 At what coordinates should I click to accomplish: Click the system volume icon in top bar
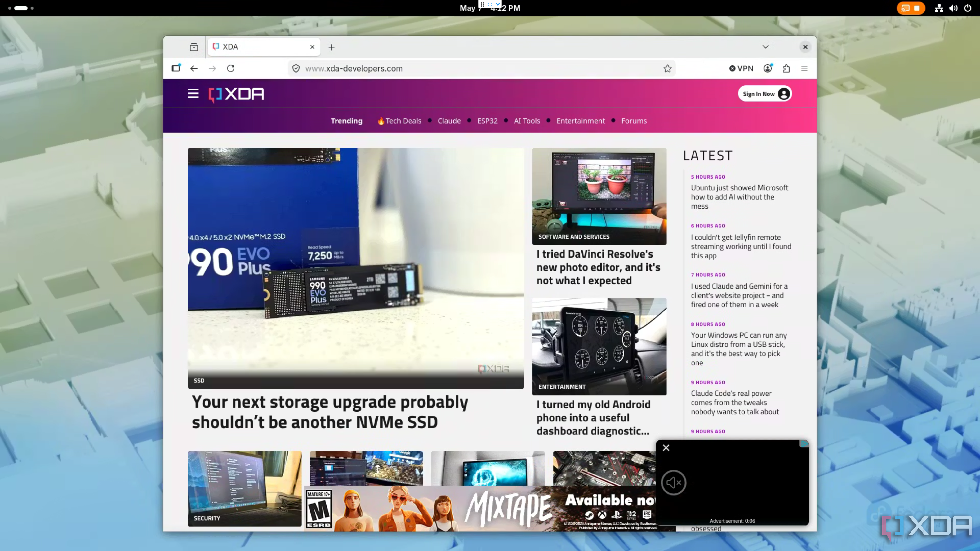953,8
